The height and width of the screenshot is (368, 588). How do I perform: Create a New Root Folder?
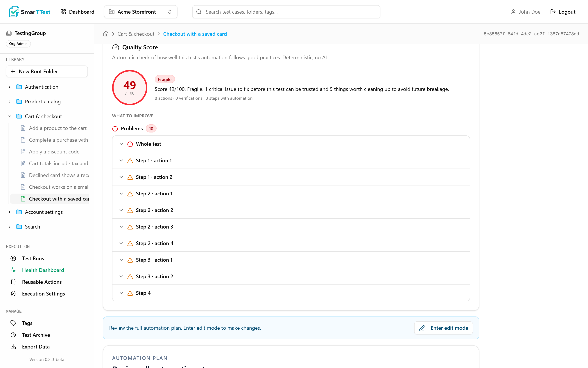point(47,71)
